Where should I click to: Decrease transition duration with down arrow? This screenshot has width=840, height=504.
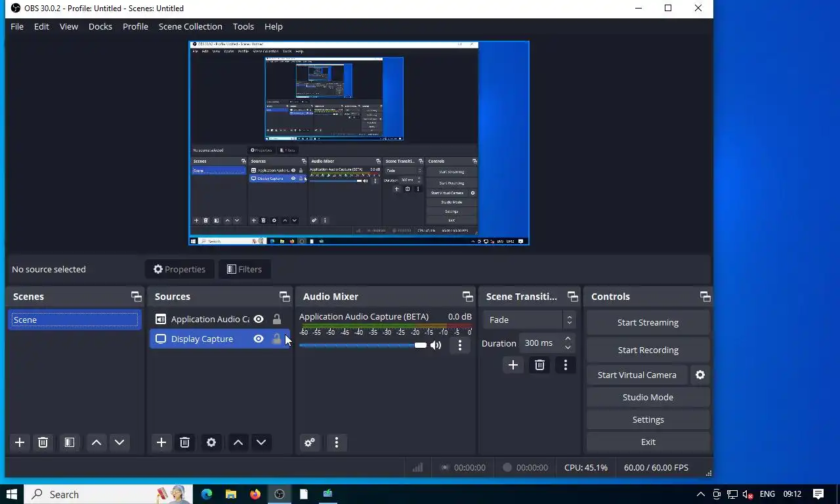pos(568,347)
